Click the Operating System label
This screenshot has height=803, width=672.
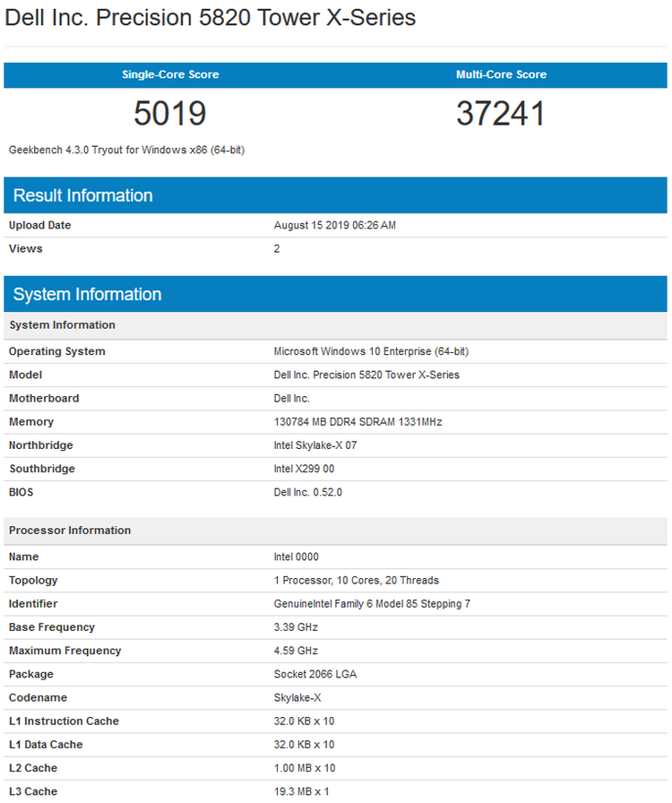56,352
